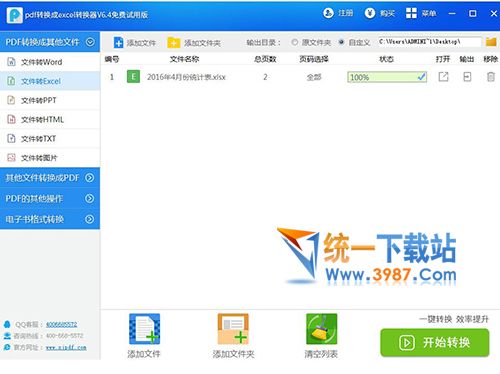
Task: Start conversion with 开始转换 button
Action: coord(435,342)
